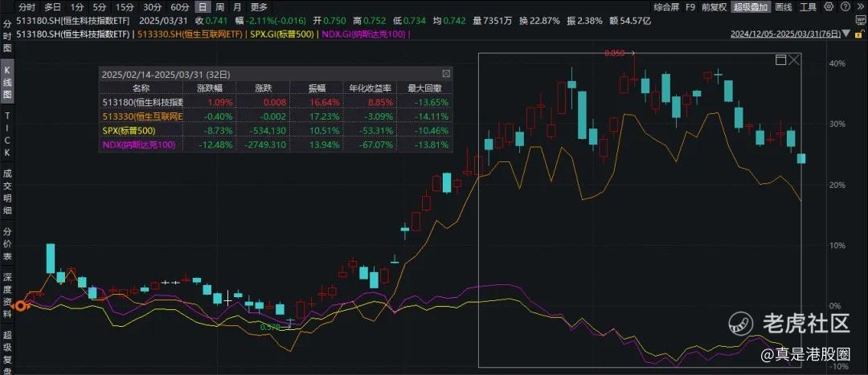Switch to 多日 timeframe tab
Image resolution: width=868 pixels, height=375 pixels.
[x=52, y=7]
